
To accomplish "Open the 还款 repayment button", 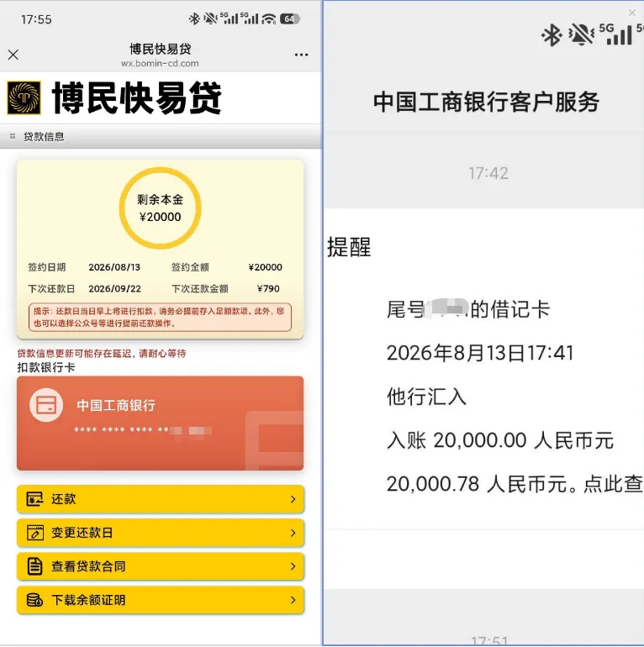I will [x=161, y=499].
